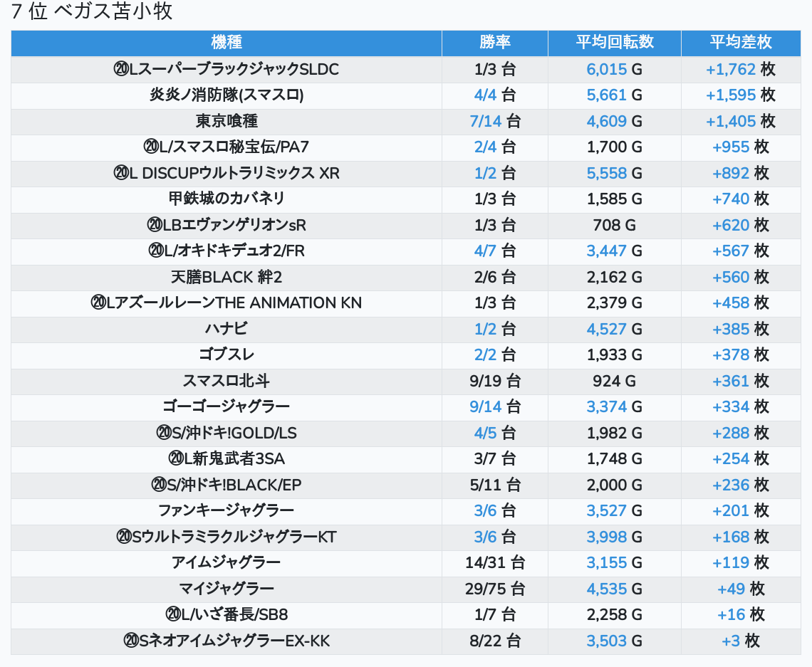
Task: Open the 天膳BLACK 絆2 entry
Action: [227, 277]
